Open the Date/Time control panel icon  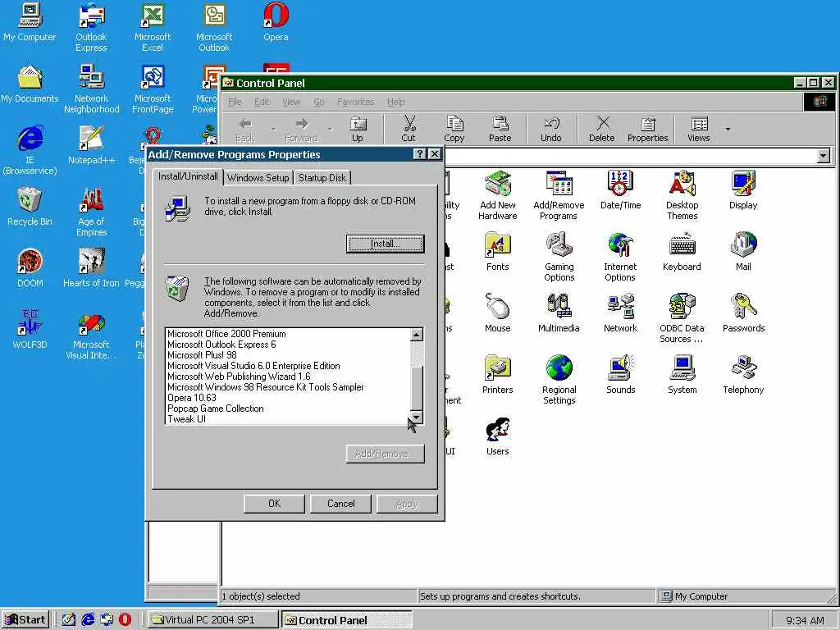620,189
